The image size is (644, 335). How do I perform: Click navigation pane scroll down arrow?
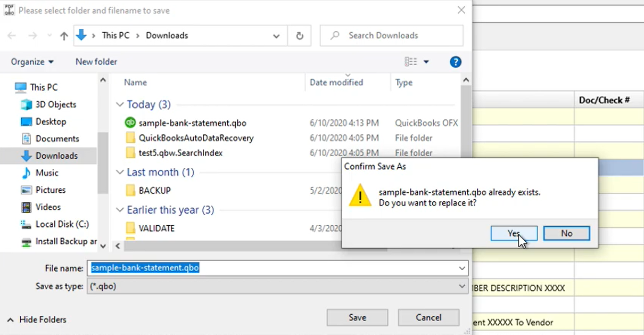(x=103, y=246)
